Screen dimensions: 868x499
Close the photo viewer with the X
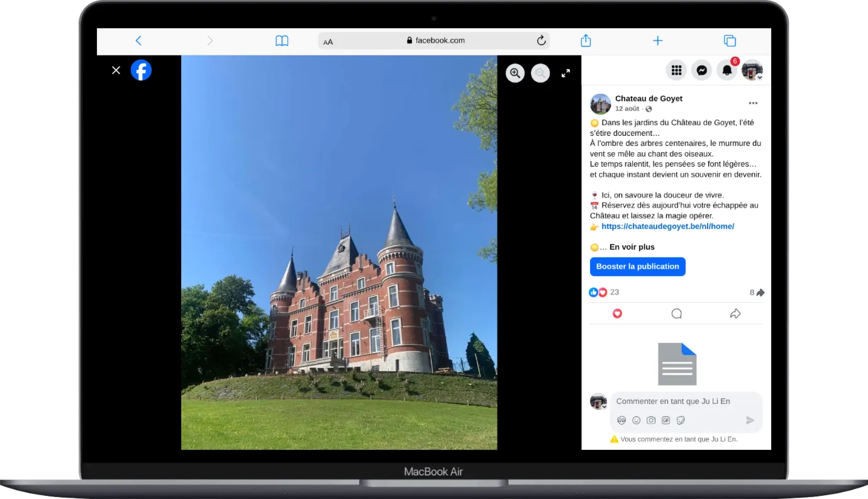116,70
